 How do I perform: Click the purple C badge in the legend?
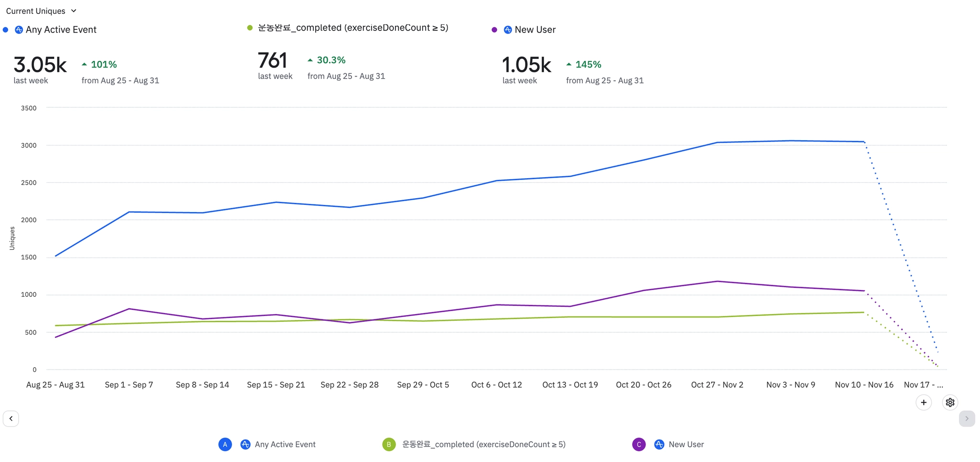point(639,444)
